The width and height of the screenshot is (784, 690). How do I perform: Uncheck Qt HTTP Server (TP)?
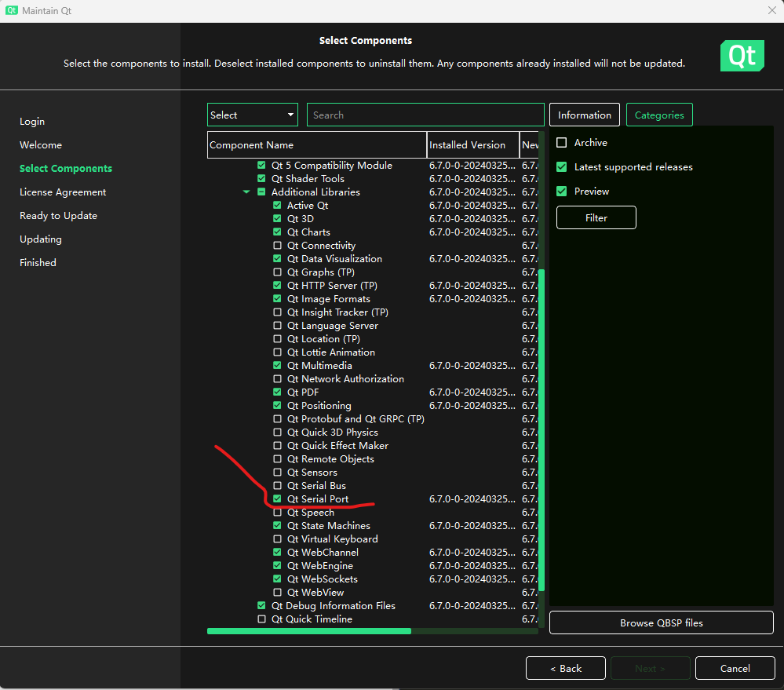pos(277,286)
